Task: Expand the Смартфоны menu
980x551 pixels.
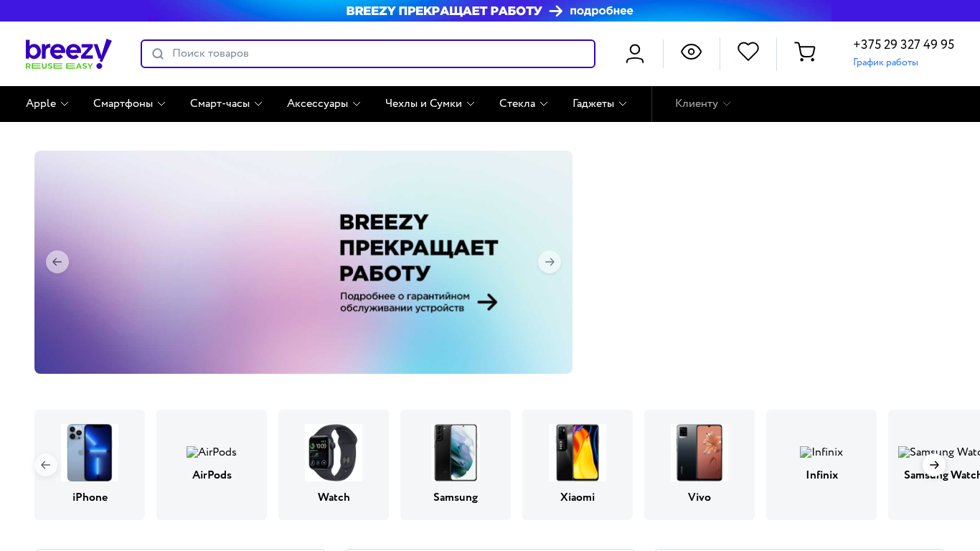Action: (129, 104)
